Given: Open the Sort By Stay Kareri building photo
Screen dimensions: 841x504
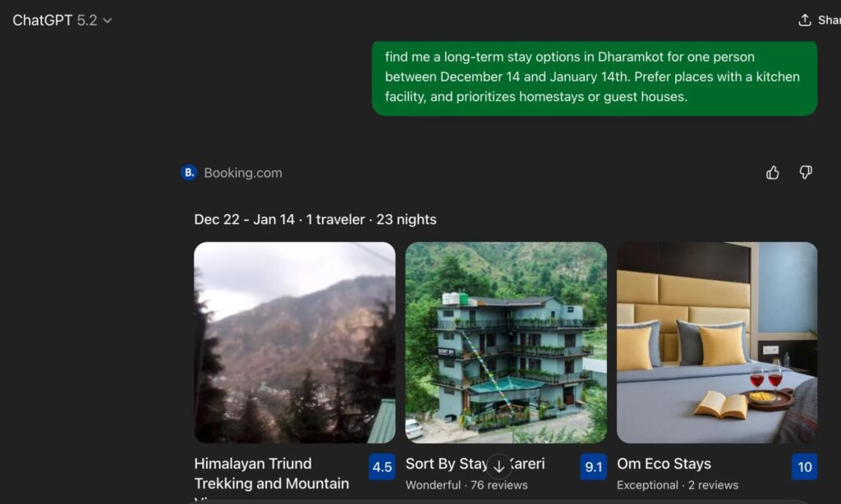Looking at the screenshot, I should (x=506, y=342).
